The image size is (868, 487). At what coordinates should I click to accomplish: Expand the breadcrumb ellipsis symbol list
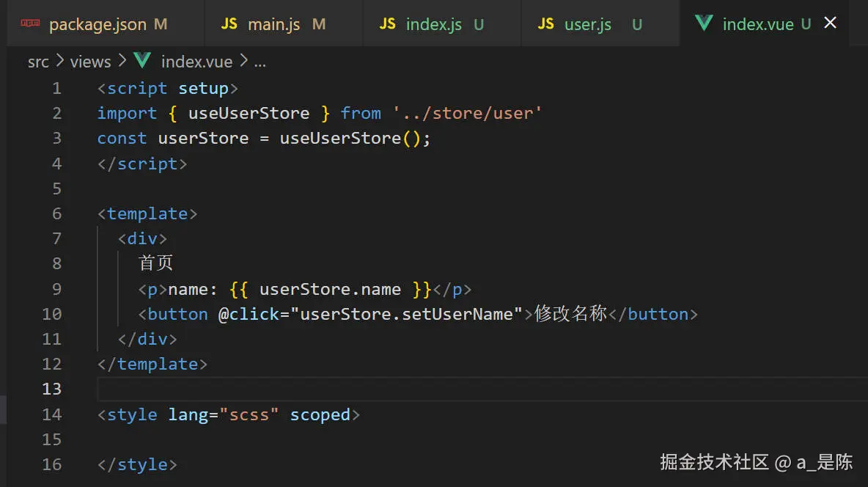260,62
